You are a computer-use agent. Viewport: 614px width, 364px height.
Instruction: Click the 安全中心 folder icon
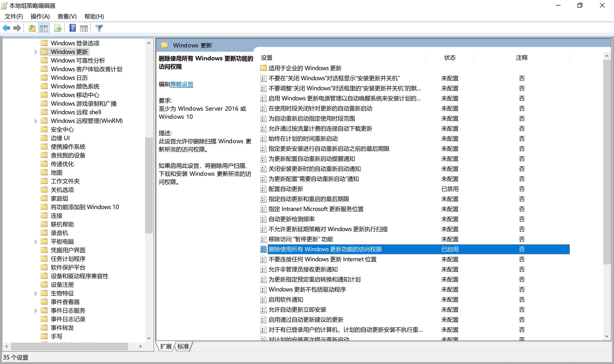[44, 129]
